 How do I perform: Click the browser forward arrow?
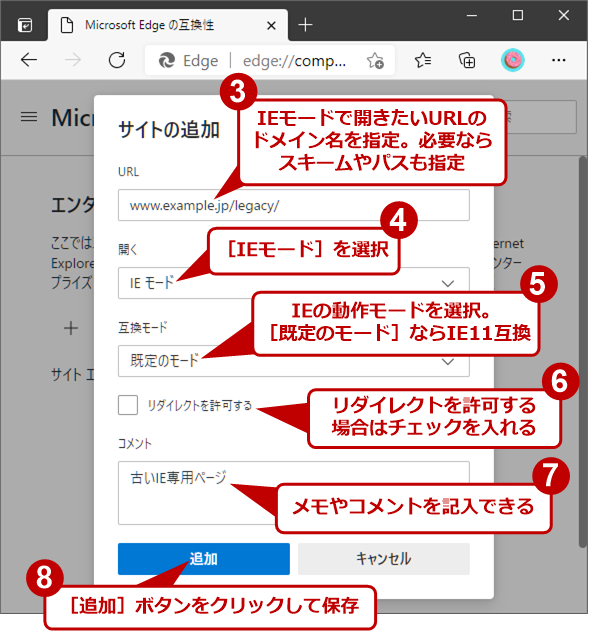point(73,60)
